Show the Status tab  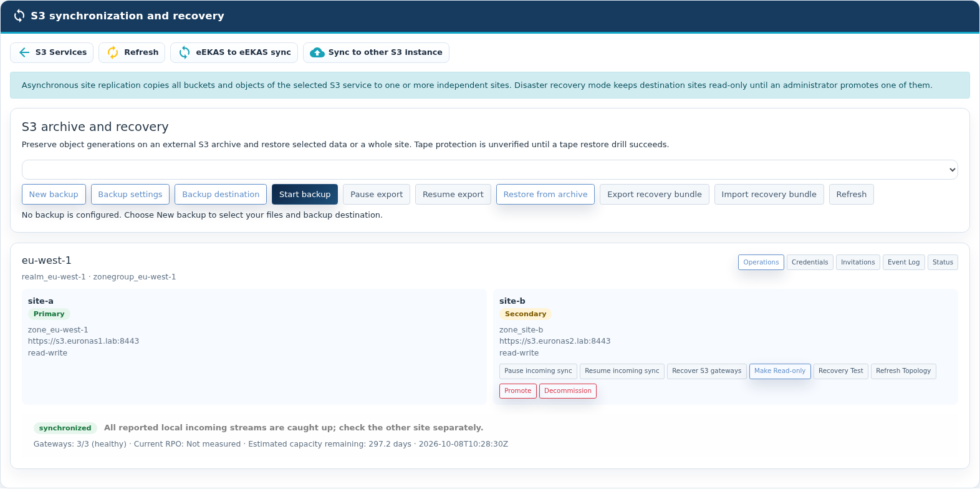click(943, 263)
